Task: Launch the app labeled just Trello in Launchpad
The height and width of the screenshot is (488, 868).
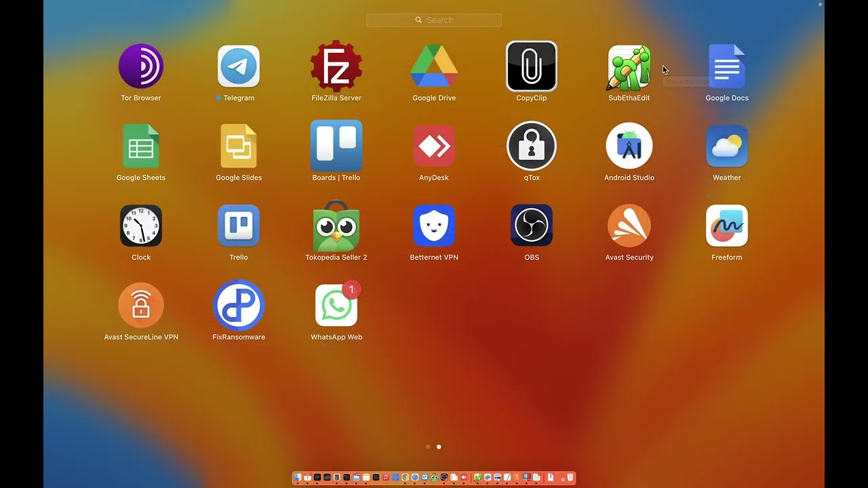Action: [x=239, y=226]
